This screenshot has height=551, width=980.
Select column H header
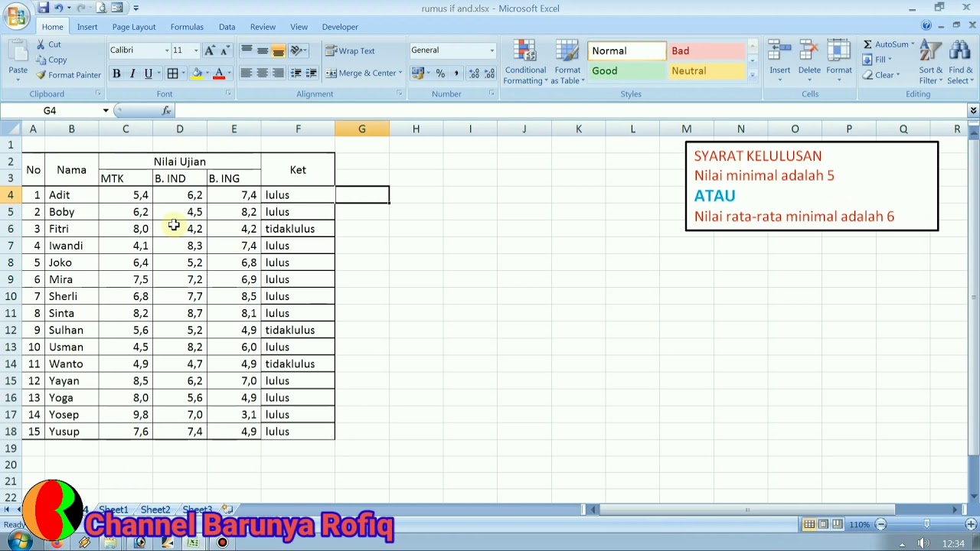coord(416,129)
